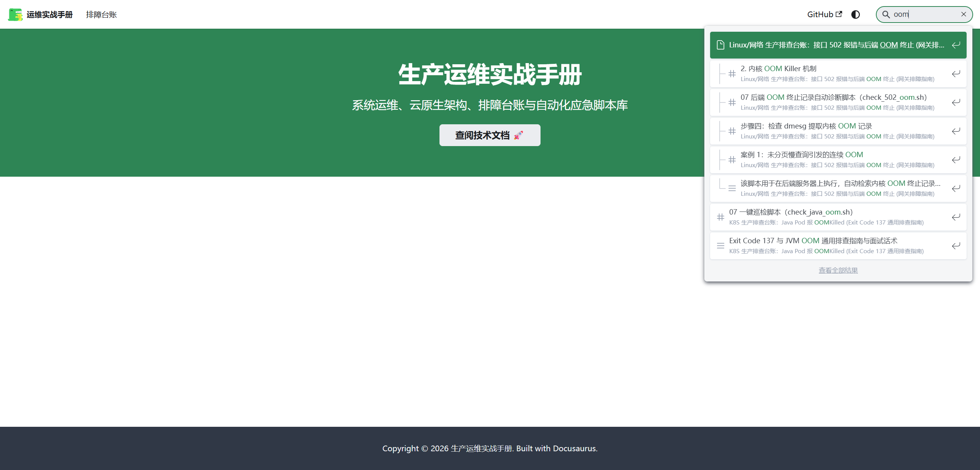Click hash icon beside '案例 1: 未分页慢查询'
The height and width of the screenshot is (470, 980).
(x=732, y=160)
